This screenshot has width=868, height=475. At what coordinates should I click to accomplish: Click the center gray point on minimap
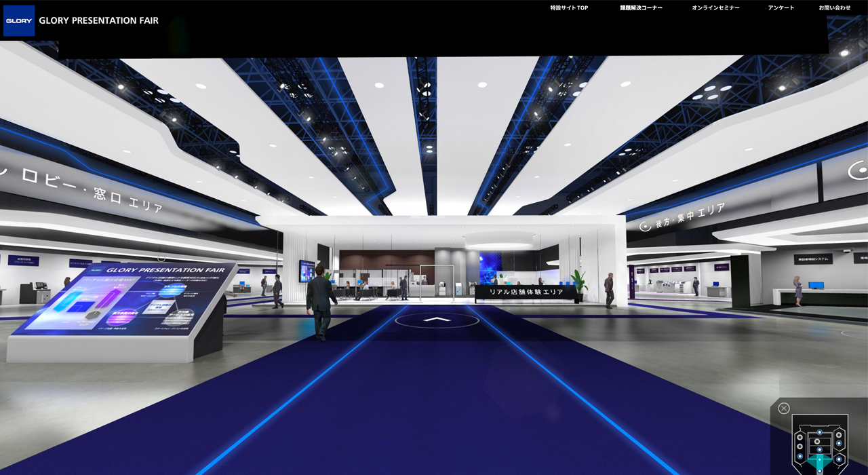[x=817, y=441]
